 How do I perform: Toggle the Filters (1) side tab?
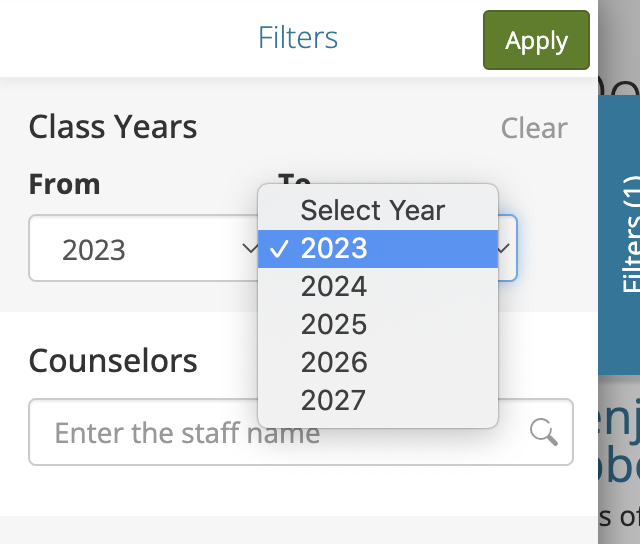(619, 235)
